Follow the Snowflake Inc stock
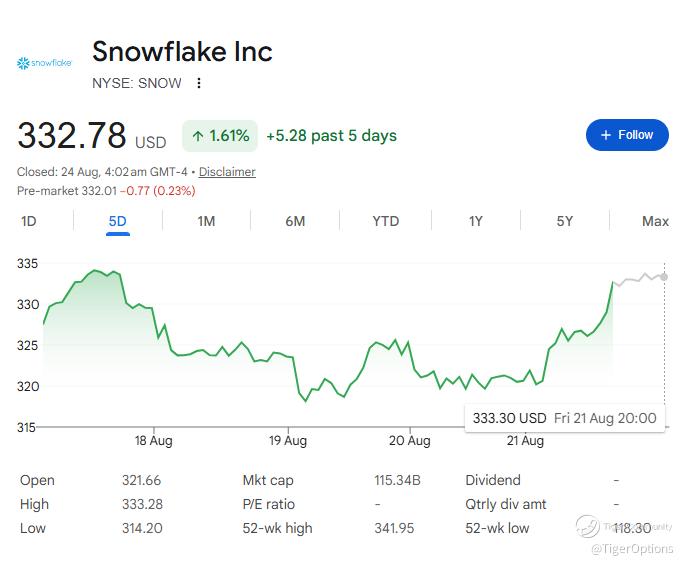Image resolution: width=686 pixels, height=564 pixels. (x=627, y=135)
